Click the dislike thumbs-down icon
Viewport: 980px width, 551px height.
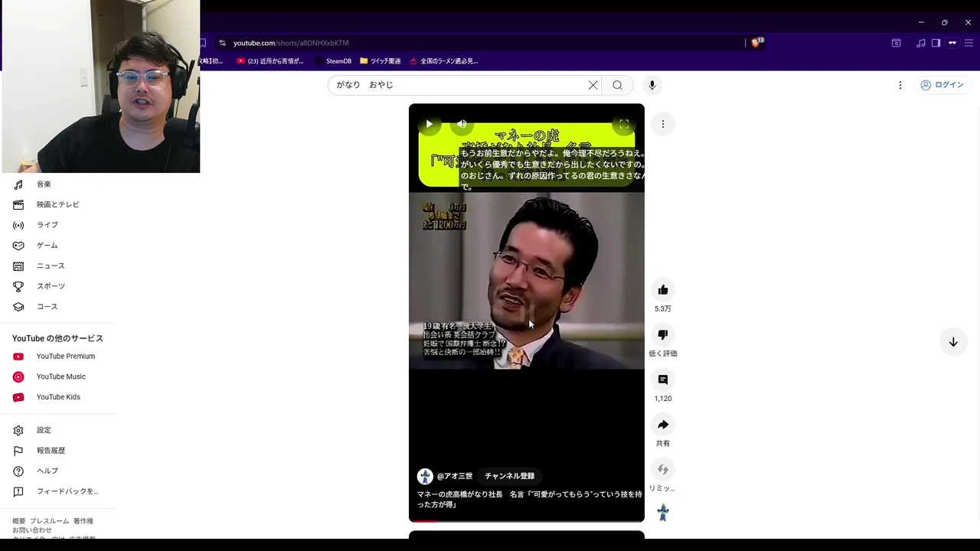click(663, 334)
